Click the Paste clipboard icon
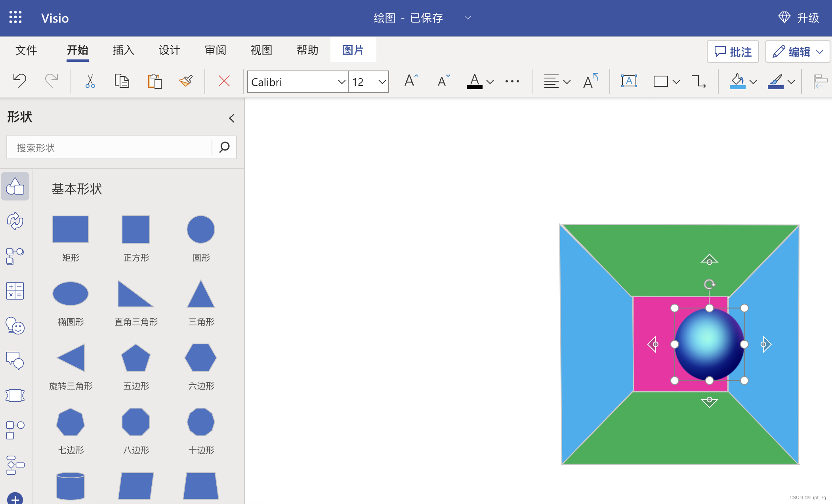This screenshot has width=832, height=504. 155,81
